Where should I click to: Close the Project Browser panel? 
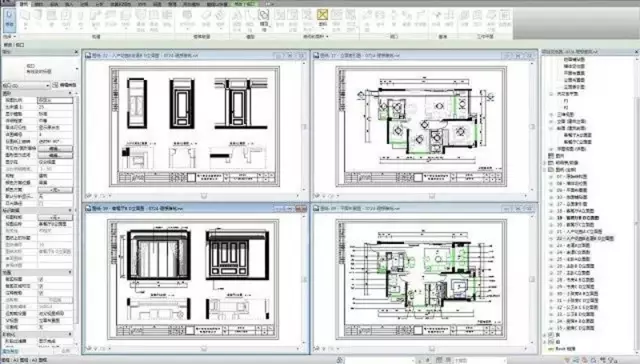pyautogui.click(x=636, y=52)
